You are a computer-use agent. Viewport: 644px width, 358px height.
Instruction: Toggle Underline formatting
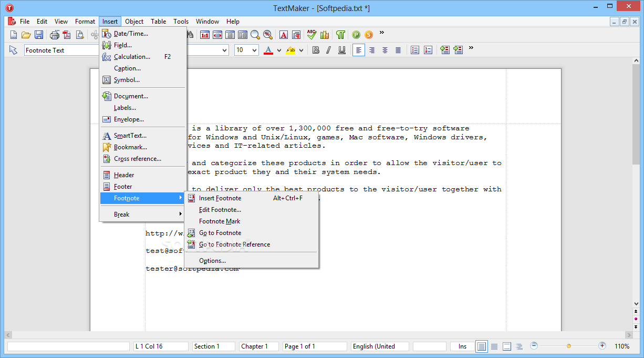342,50
